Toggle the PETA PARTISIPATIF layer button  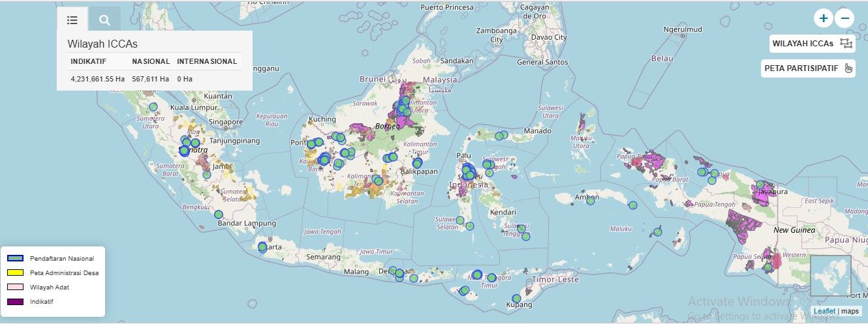click(x=808, y=68)
